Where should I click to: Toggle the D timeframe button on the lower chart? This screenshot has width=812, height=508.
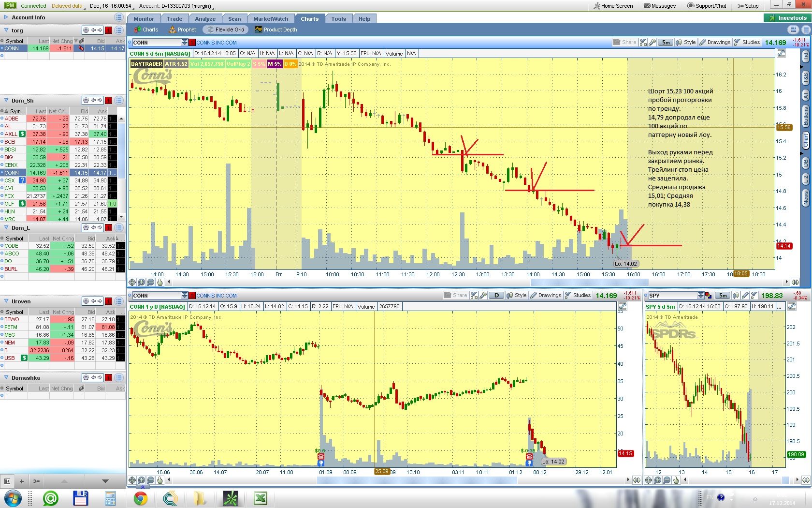(x=496, y=296)
